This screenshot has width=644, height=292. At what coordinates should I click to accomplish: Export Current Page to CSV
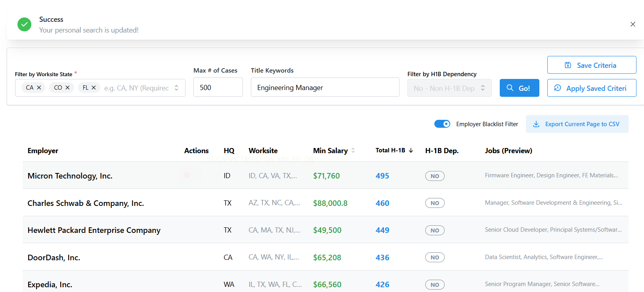[x=577, y=124]
